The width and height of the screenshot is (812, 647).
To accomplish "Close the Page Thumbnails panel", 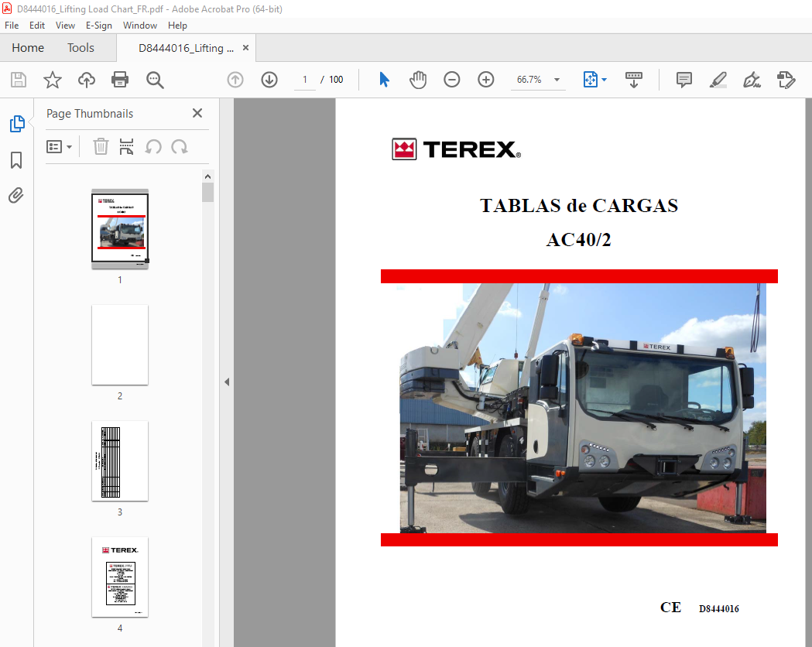I will pos(197,113).
